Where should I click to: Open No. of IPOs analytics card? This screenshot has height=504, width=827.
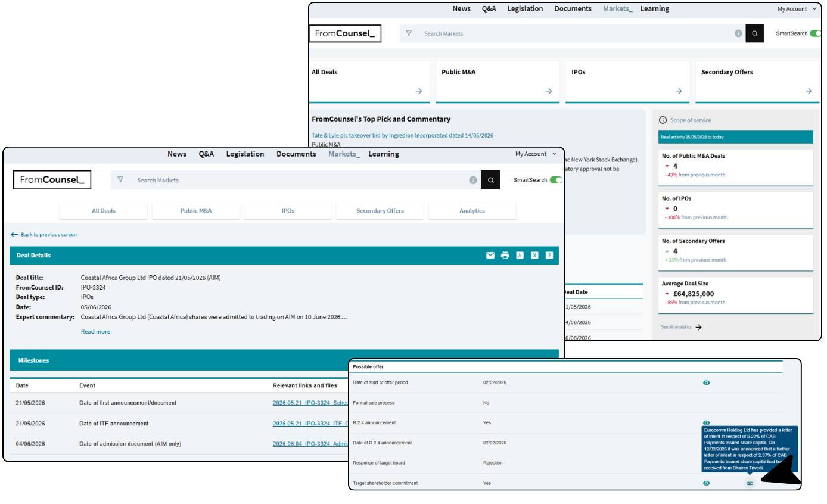736,210
